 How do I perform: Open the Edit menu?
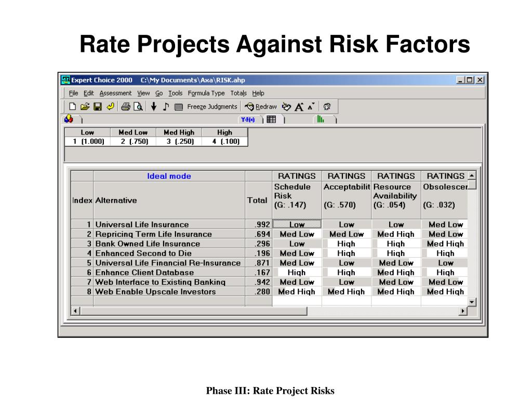(x=88, y=93)
